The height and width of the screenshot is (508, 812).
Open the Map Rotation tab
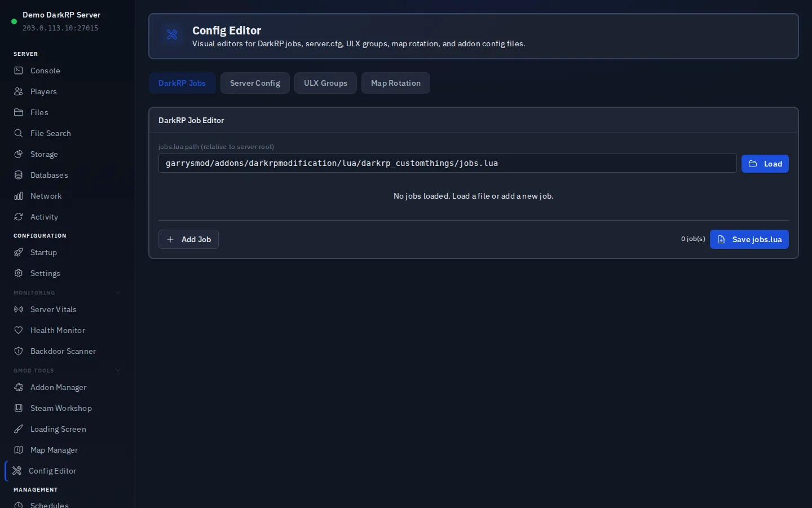[396, 83]
